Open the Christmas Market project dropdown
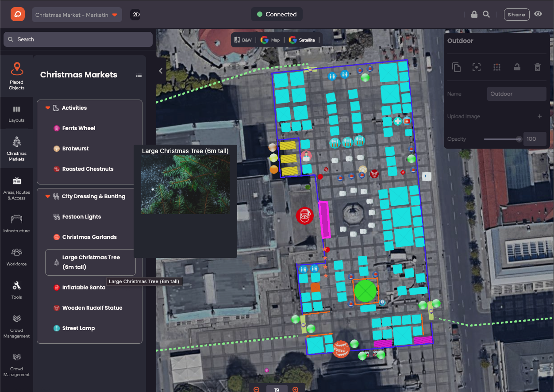Viewport: 554px width, 392px height. point(77,15)
